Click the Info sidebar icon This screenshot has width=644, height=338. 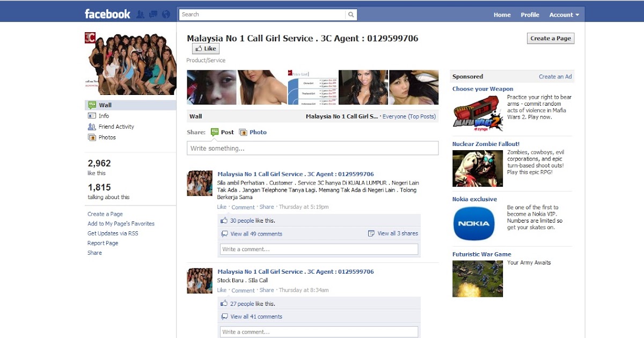click(x=92, y=116)
